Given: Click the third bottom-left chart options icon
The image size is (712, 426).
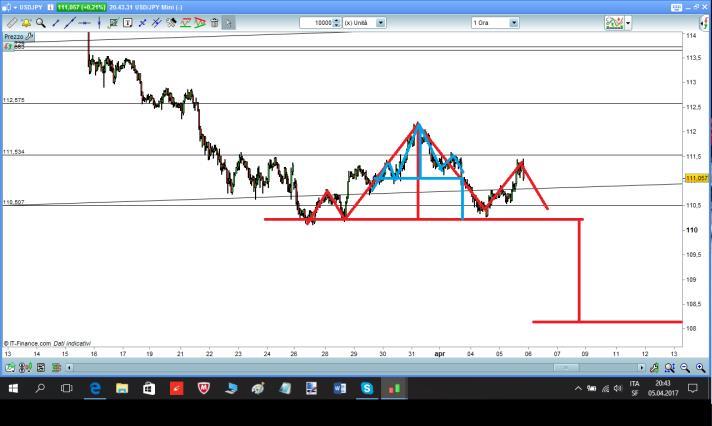Looking at the screenshot, I should (40, 367).
